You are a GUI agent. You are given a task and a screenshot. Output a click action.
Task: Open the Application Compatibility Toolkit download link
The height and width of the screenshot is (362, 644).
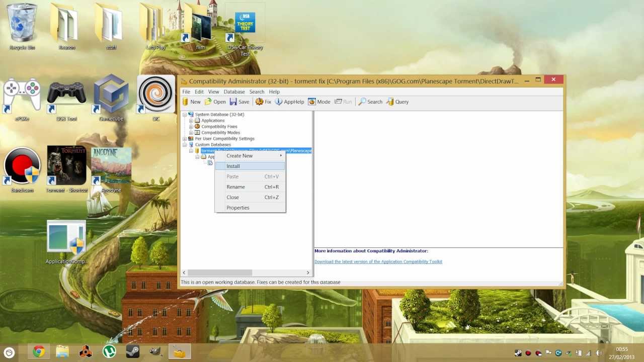tap(378, 261)
